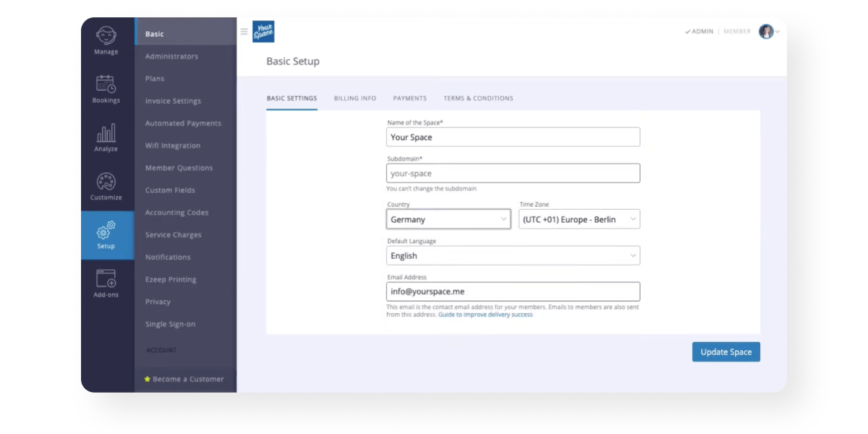Open the Manage section icon
The height and width of the screenshot is (434, 868).
pyautogui.click(x=106, y=35)
